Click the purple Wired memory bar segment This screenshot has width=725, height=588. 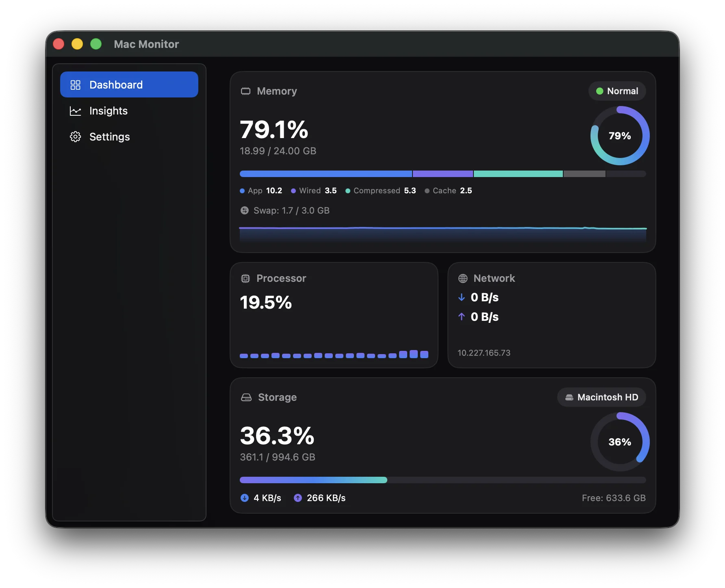[x=443, y=174]
